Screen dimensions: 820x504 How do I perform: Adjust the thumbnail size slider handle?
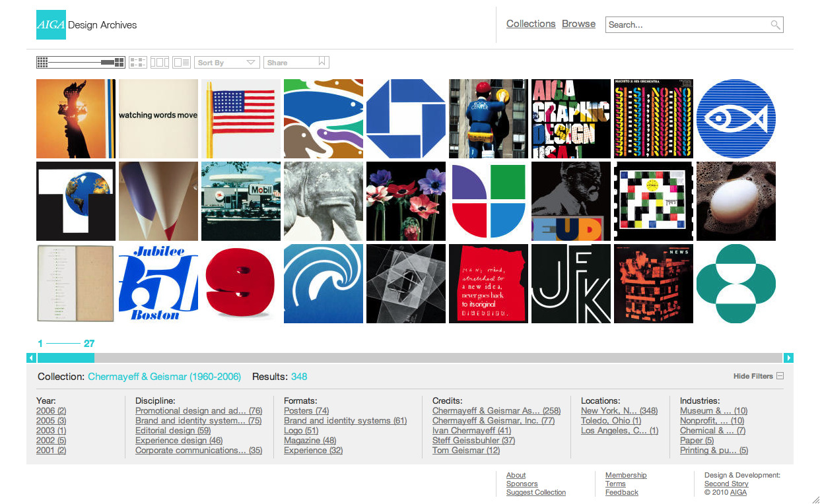[108, 62]
